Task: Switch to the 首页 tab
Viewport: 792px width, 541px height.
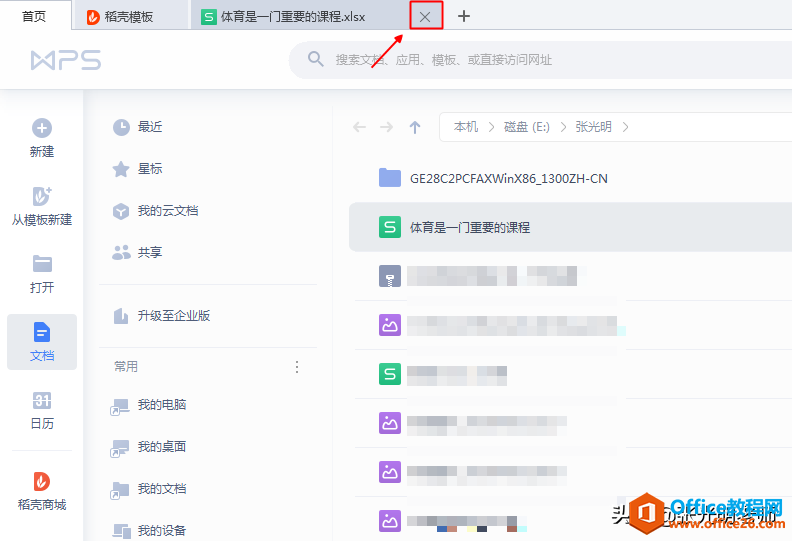Action: pyautogui.click(x=34, y=16)
